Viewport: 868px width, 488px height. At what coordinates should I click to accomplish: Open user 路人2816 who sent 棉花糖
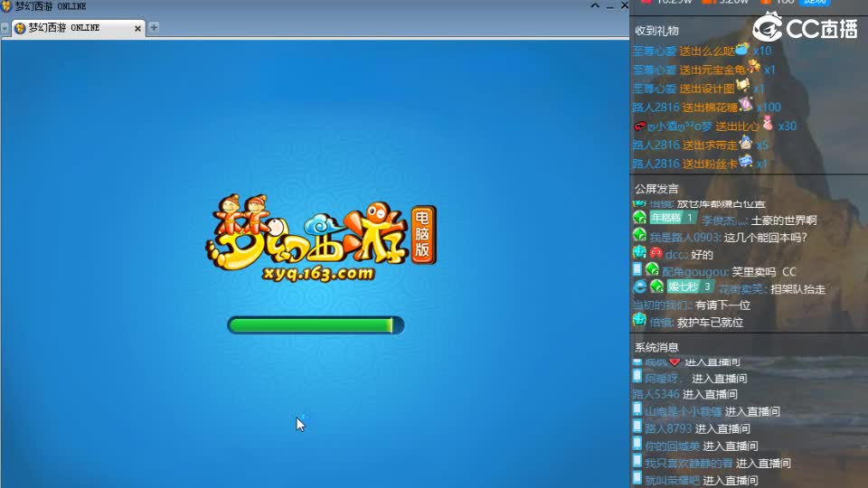tap(656, 108)
